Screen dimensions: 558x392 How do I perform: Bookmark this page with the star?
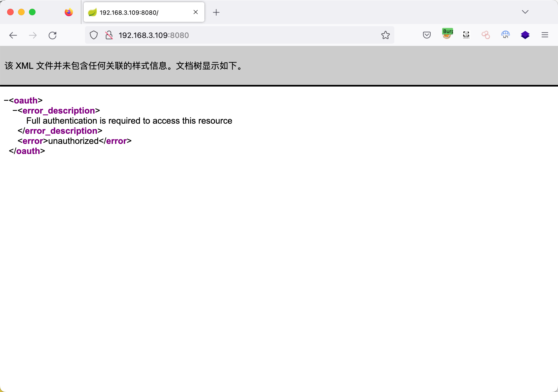pyautogui.click(x=385, y=35)
